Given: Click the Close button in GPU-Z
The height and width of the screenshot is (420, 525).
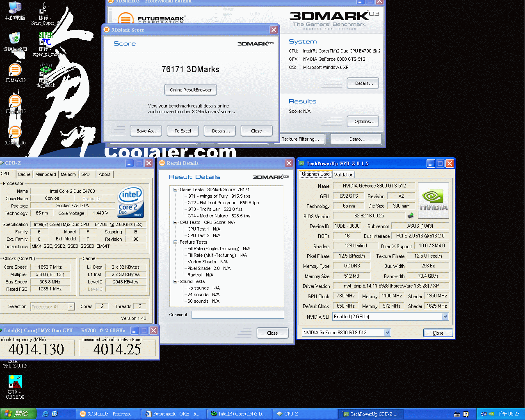Looking at the screenshot, I should tap(438, 333).
